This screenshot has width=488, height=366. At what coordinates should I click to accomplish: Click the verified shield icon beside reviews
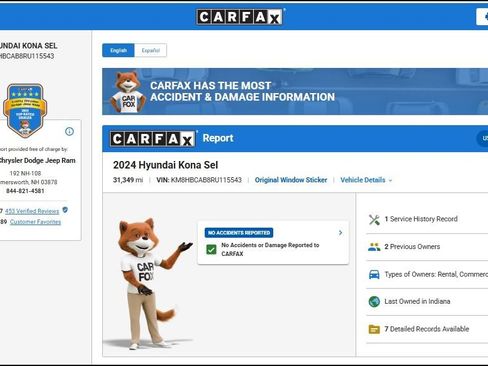coord(65,210)
